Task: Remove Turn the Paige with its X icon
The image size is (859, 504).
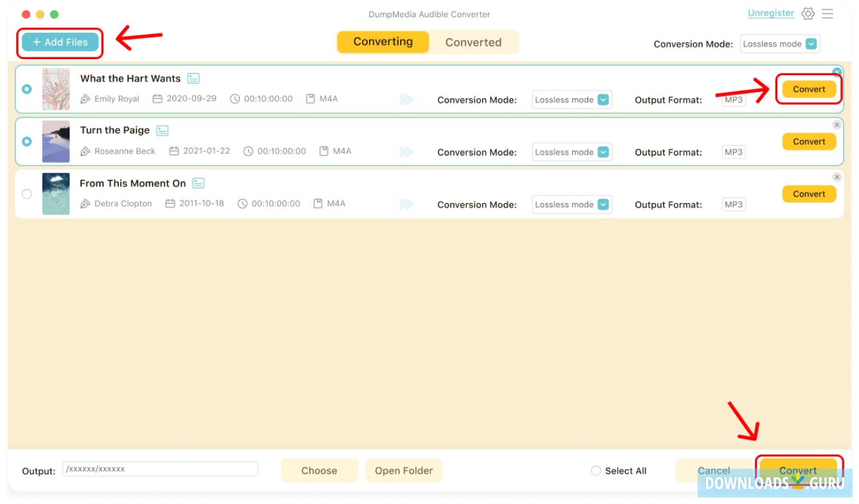Action: pyautogui.click(x=836, y=125)
